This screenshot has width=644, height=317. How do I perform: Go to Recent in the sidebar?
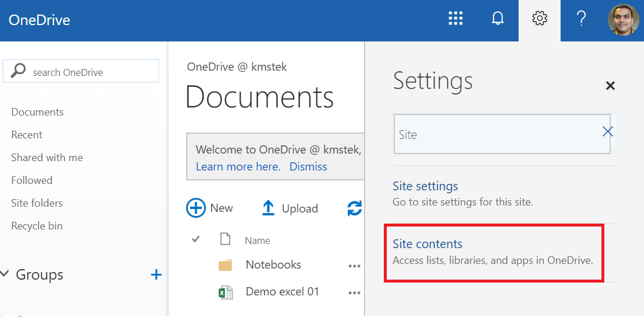27,135
